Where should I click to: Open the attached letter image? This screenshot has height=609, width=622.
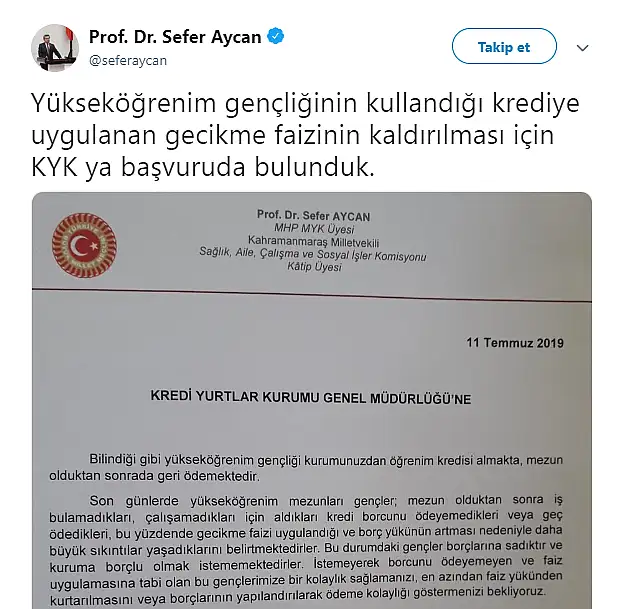point(312,401)
